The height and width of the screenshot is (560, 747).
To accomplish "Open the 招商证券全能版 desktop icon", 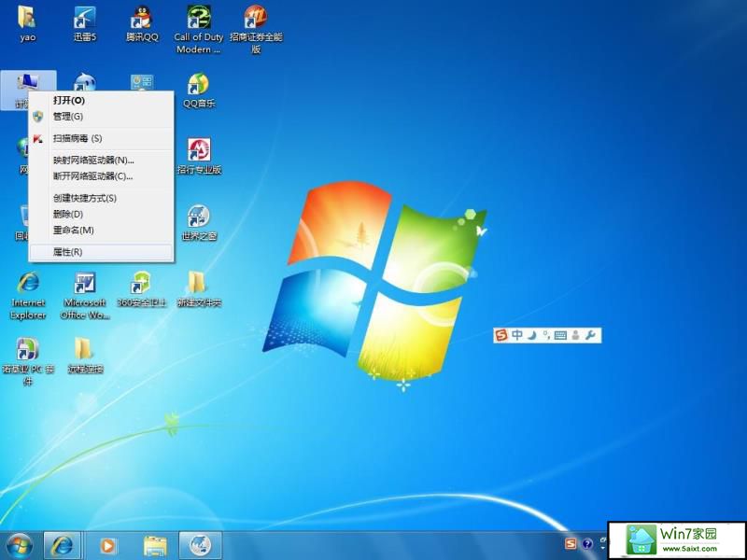I will click(256, 29).
